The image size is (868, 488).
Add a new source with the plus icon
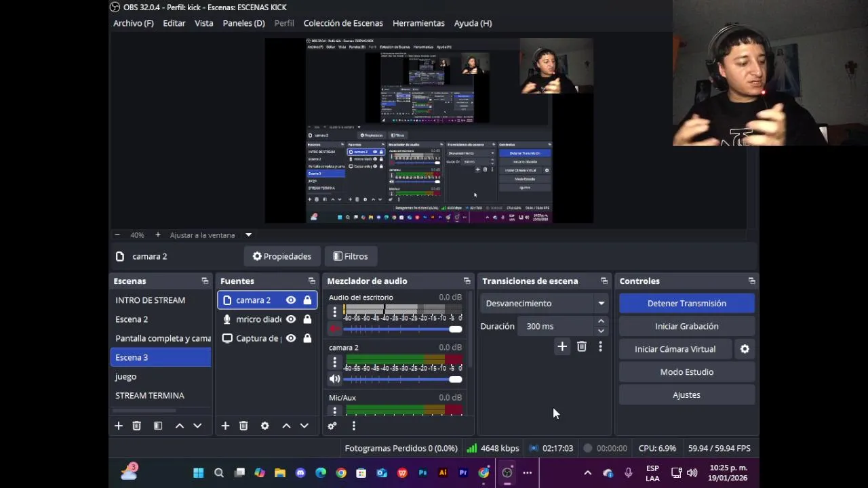point(225,426)
